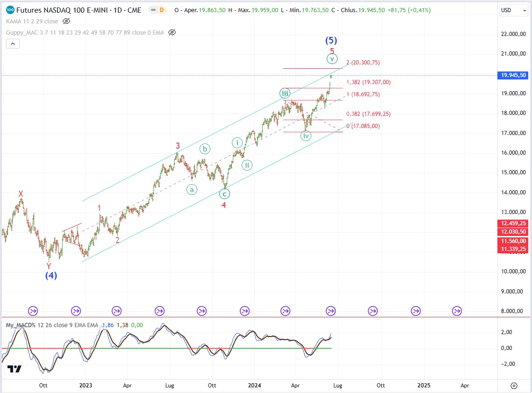Click the contract marker above Lug 2024
This screenshot has width=532, height=393.
[331, 311]
